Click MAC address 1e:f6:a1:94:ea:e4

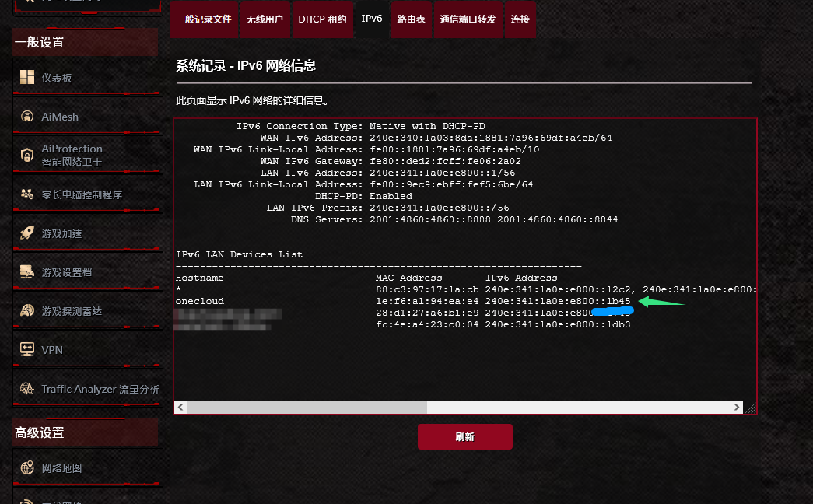[x=427, y=301]
